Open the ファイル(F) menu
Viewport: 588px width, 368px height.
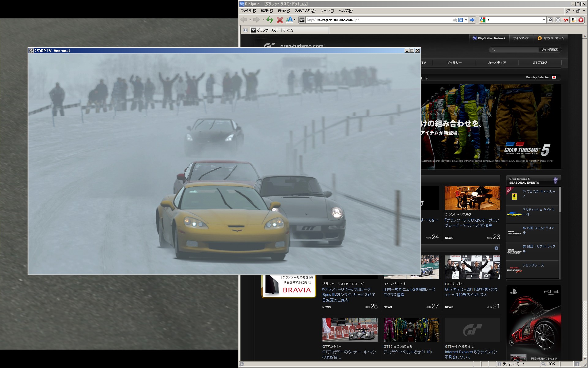point(248,11)
